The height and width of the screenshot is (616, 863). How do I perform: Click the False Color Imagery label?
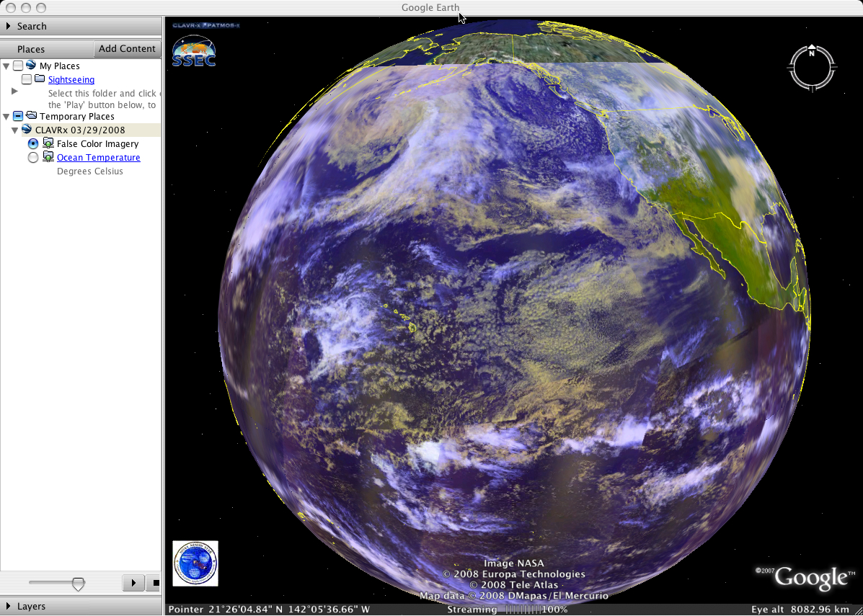[97, 144]
